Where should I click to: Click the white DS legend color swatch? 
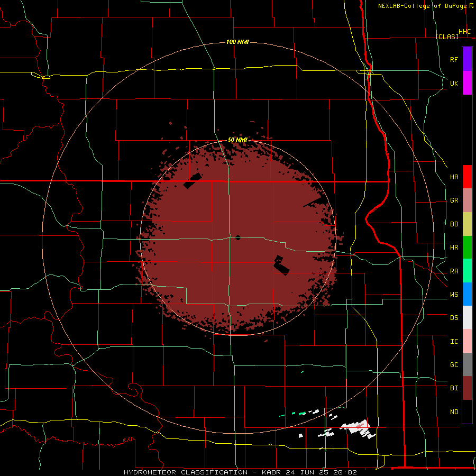point(467,317)
